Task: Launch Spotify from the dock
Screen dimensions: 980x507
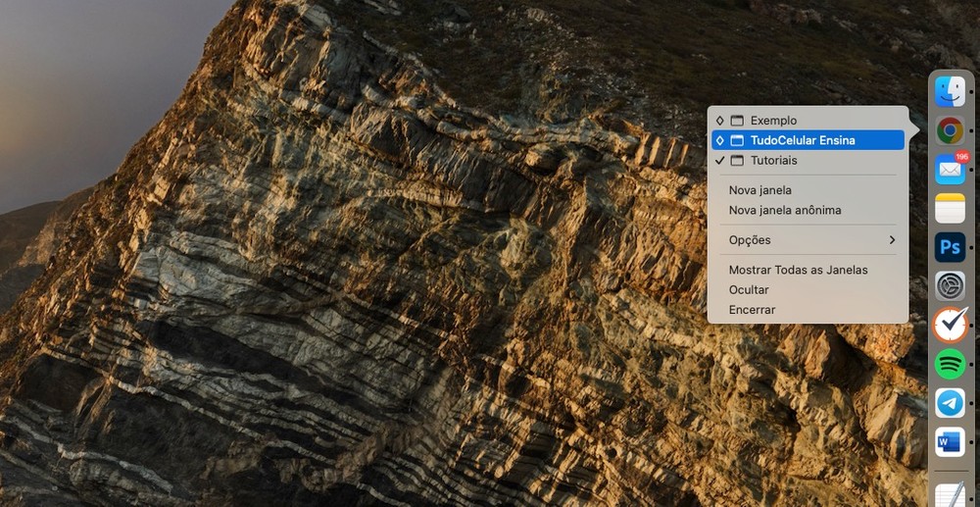Action: point(950,364)
